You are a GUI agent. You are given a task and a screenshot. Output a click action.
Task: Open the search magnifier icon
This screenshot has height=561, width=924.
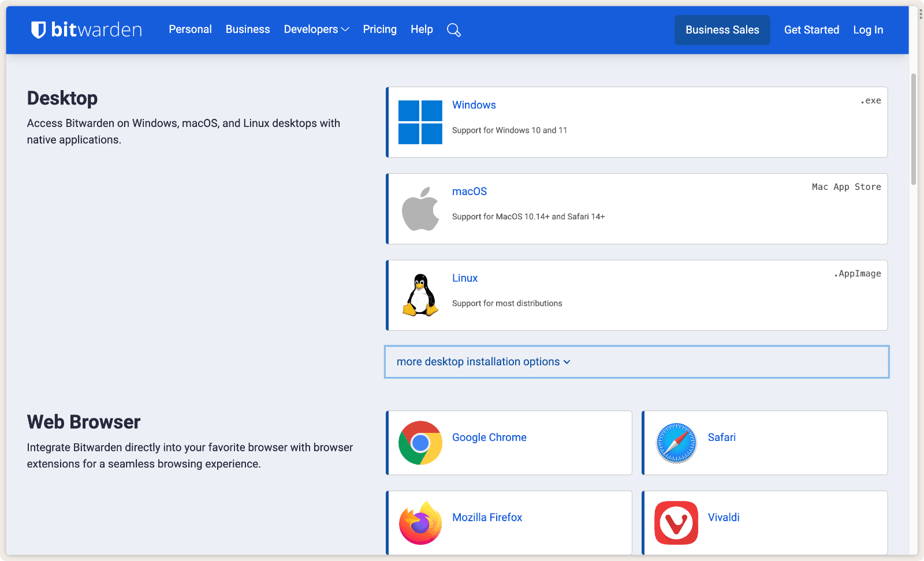point(454,30)
